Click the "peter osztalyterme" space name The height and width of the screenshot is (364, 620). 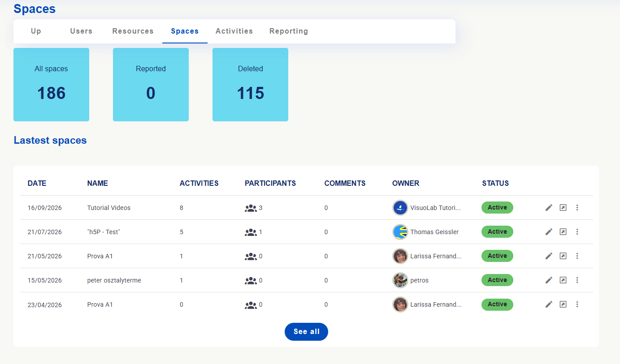(x=114, y=281)
